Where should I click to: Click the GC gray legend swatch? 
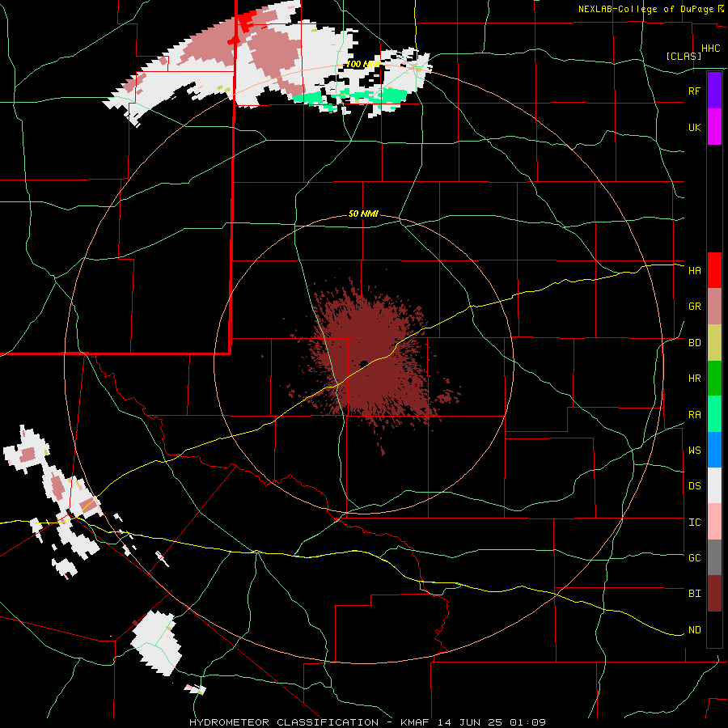[714, 557]
